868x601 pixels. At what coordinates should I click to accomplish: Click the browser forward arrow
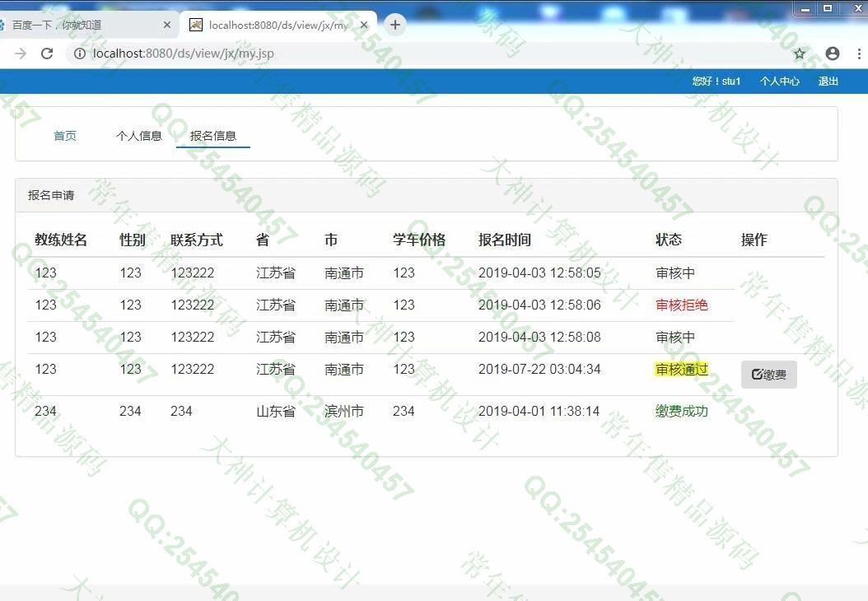pos(21,54)
